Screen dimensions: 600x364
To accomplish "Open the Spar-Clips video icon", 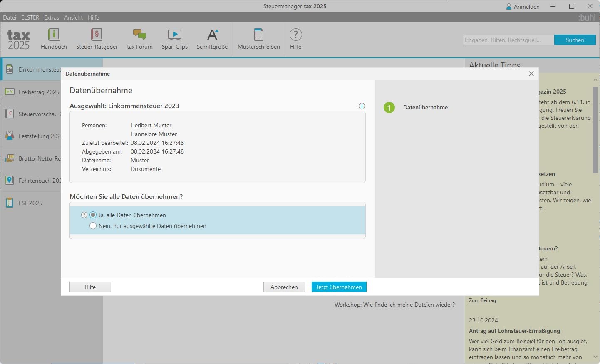I will point(174,35).
